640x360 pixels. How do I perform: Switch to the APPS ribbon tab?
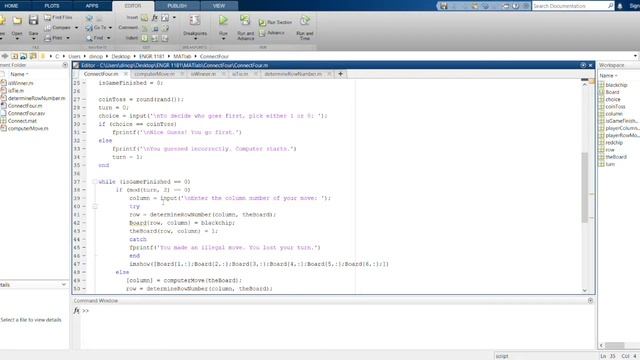pos(92,6)
